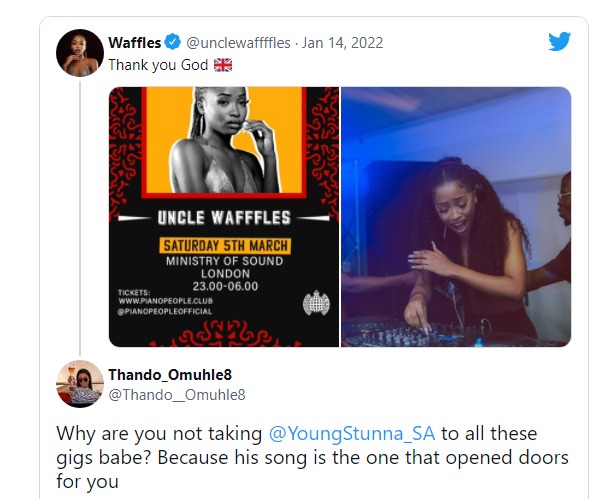
Task: Click the 'Saturday 5th March' date banner
Action: 225,246
